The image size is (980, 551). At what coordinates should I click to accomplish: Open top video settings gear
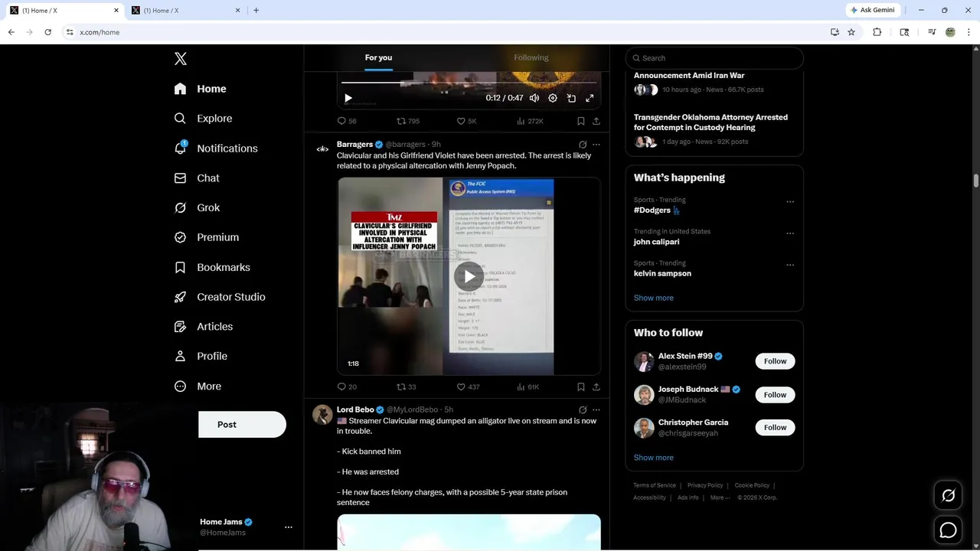tap(553, 98)
